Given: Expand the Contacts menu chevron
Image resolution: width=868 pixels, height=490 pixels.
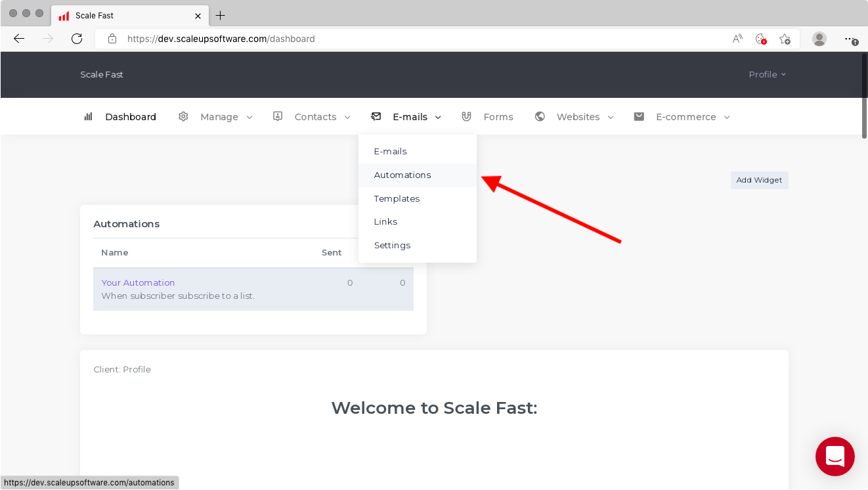Looking at the screenshot, I should coord(347,118).
